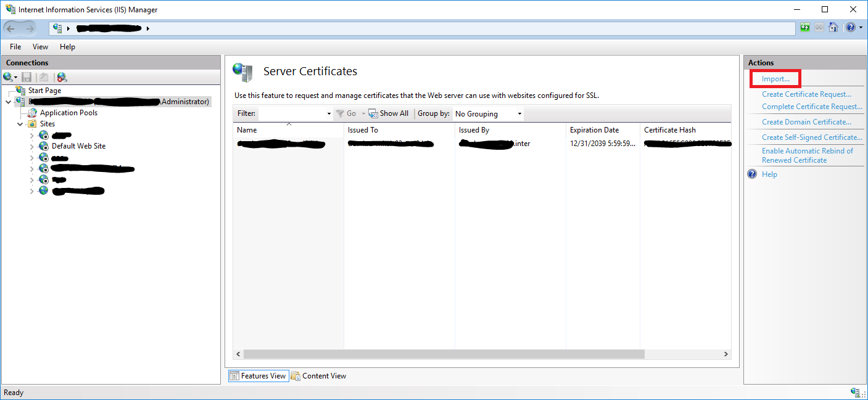Collapse the Sites node
This screenshot has width=868, height=400.
pyautogui.click(x=20, y=124)
